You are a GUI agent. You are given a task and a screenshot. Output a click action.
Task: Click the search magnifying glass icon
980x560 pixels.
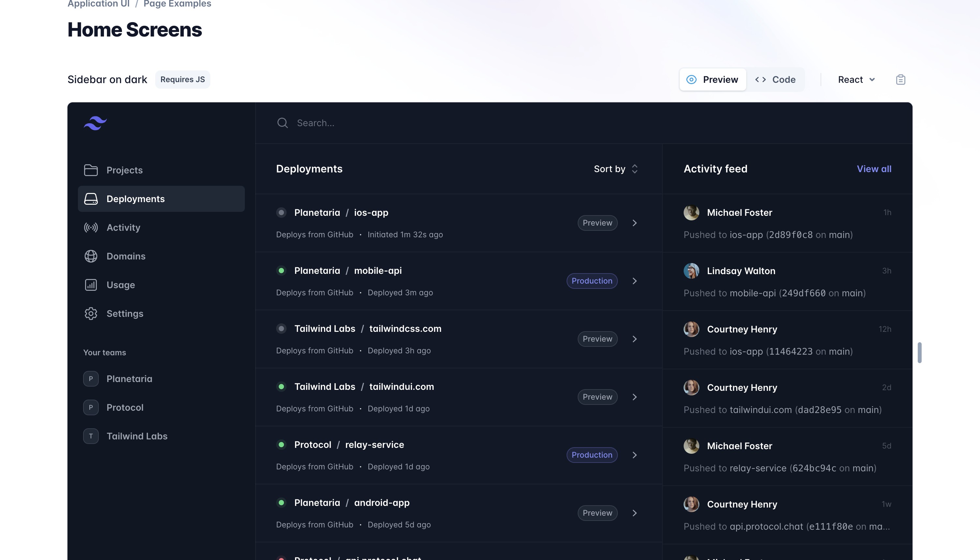click(x=282, y=123)
